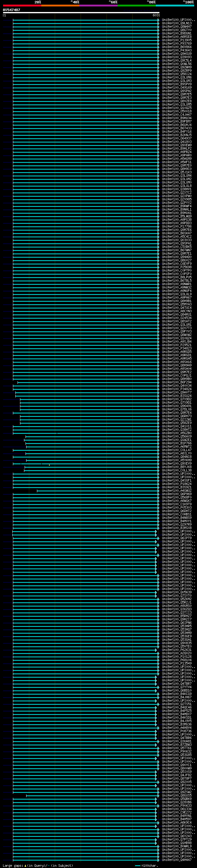Click the cyan ~100% identity legend bar
Viewport: 197px width, 868px height.
point(175,6)
